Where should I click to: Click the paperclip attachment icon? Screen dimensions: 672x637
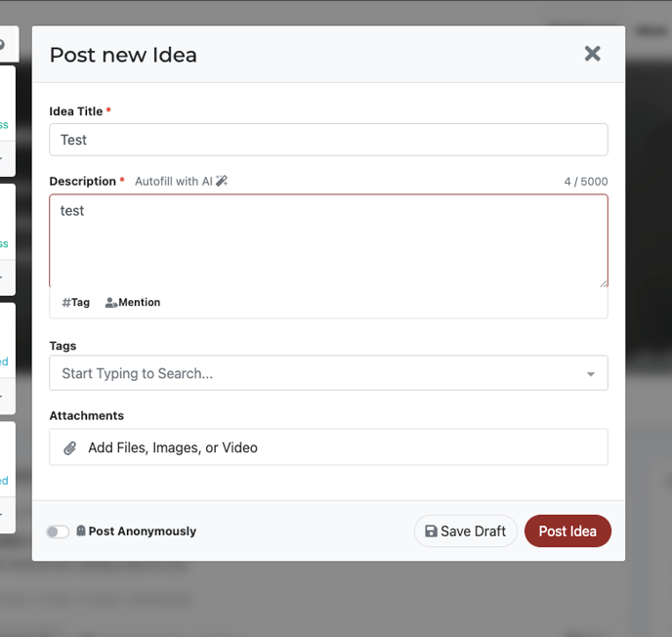click(70, 448)
